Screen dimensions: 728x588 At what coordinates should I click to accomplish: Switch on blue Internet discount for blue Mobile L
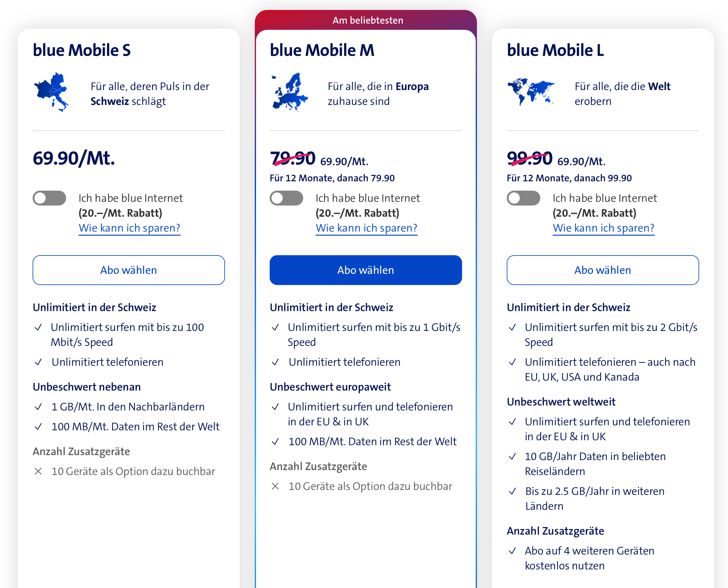(524, 198)
